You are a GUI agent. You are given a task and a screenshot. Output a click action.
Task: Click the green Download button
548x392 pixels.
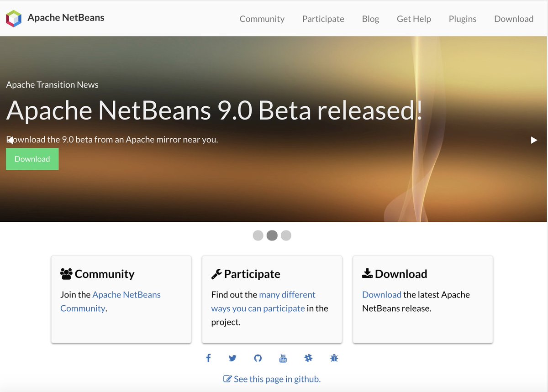pos(32,159)
